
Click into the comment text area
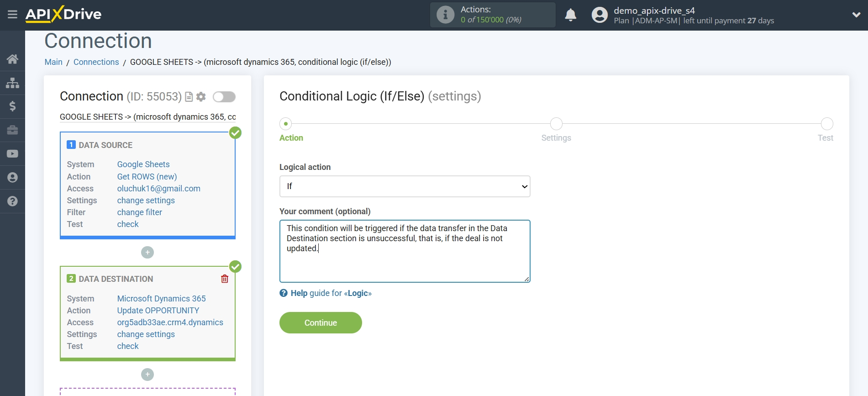405,251
